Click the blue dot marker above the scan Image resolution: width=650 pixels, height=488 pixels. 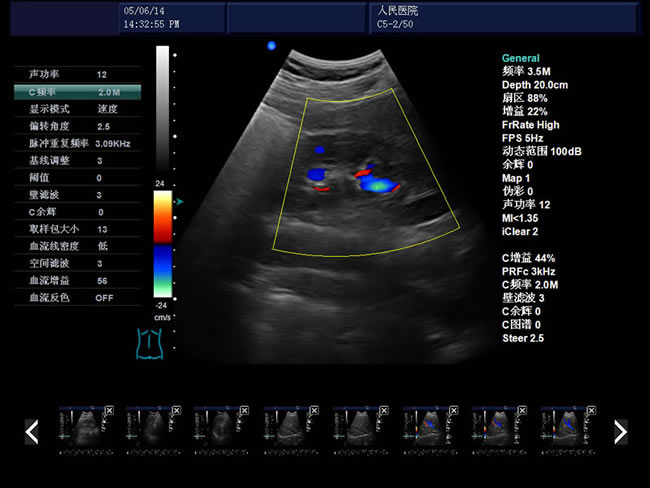click(x=271, y=45)
